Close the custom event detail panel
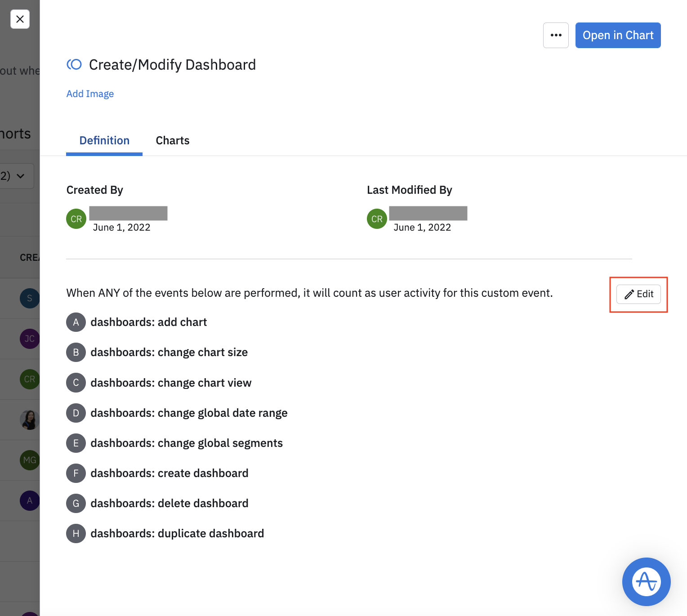Screen dimensions: 687x616 pos(20,19)
